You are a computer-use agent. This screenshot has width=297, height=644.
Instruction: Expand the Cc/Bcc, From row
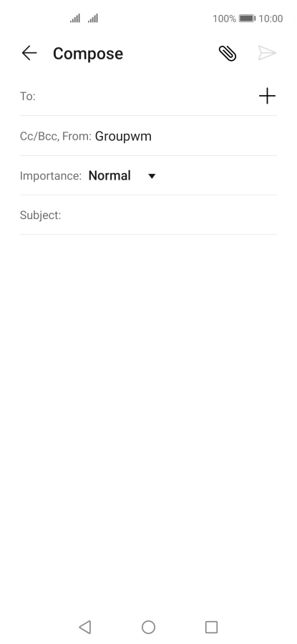click(148, 136)
